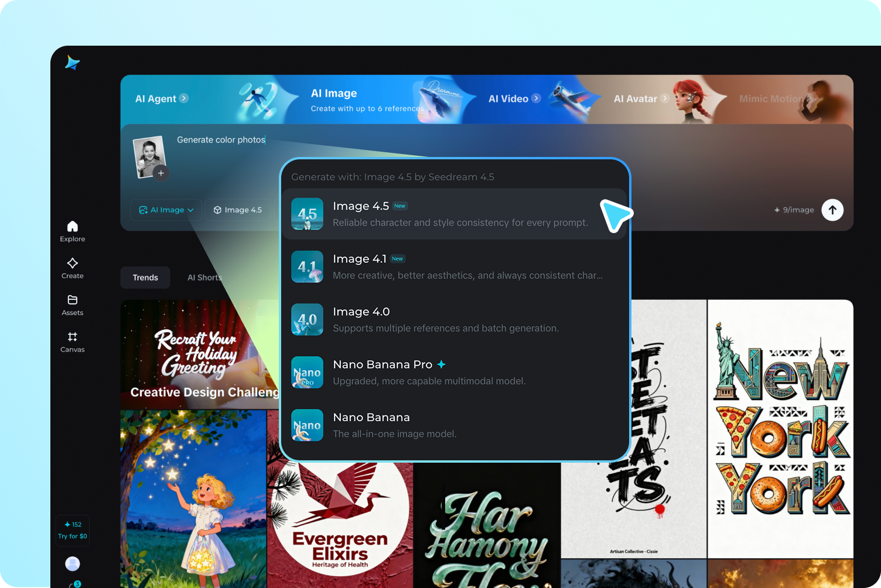Open the New York York typography artwork

pyautogui.click(x=780, y=429)
